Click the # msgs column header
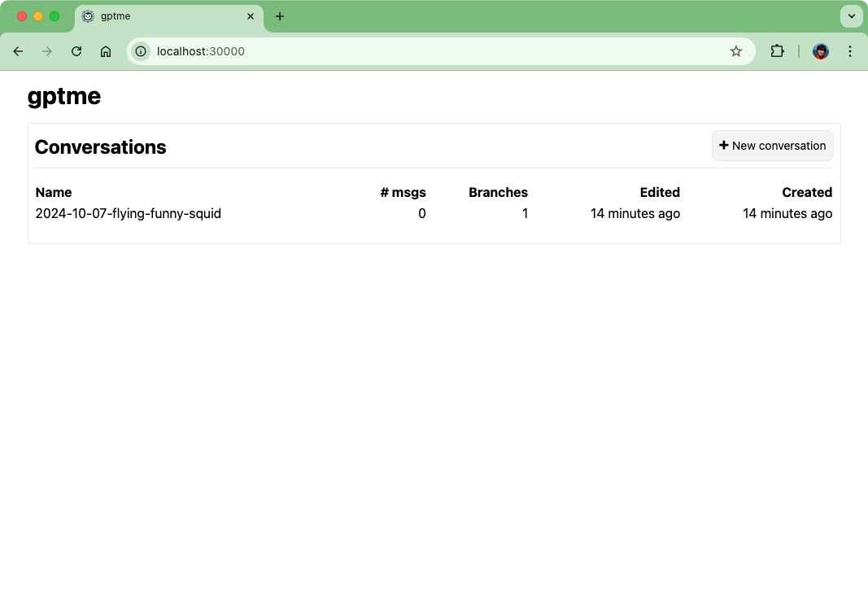 pos(403,192)
